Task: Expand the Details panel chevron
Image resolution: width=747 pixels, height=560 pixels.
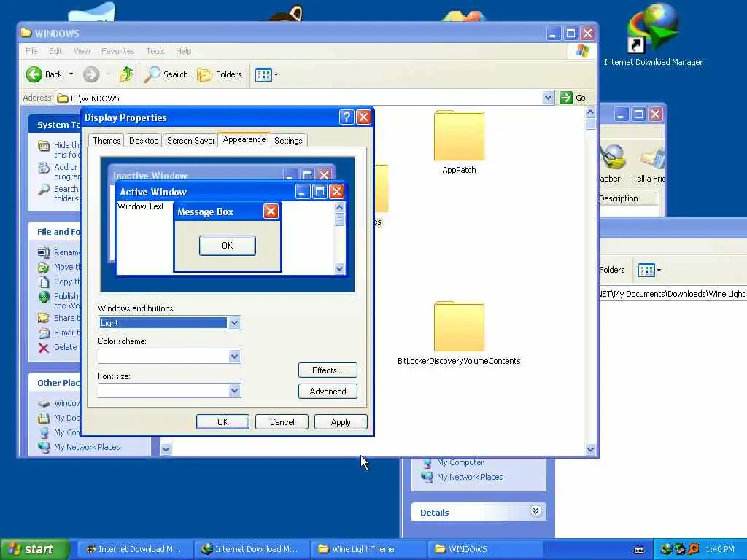Action: coord(535,511)
